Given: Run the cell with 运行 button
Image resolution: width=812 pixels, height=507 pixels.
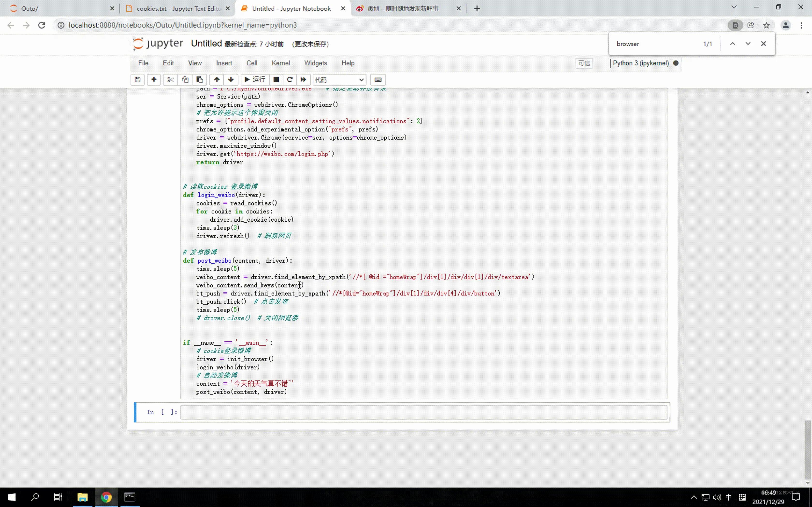Looking at the screenshot, I should pos(255,79).
